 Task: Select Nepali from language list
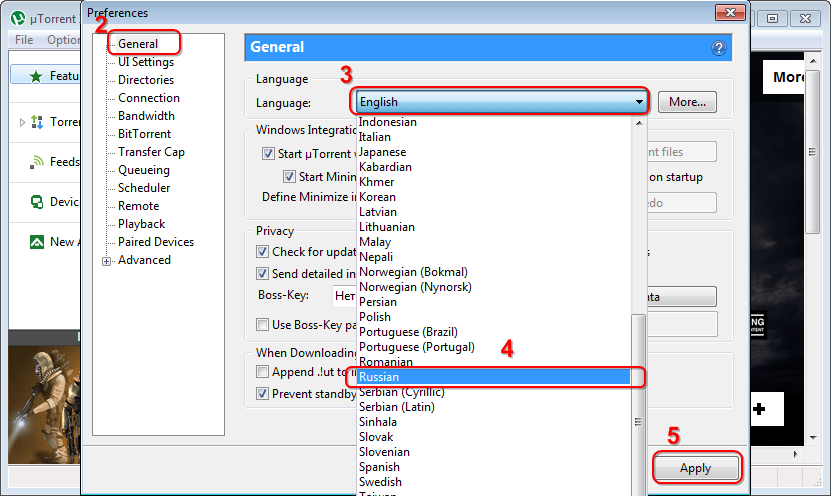tap(494, 257)
